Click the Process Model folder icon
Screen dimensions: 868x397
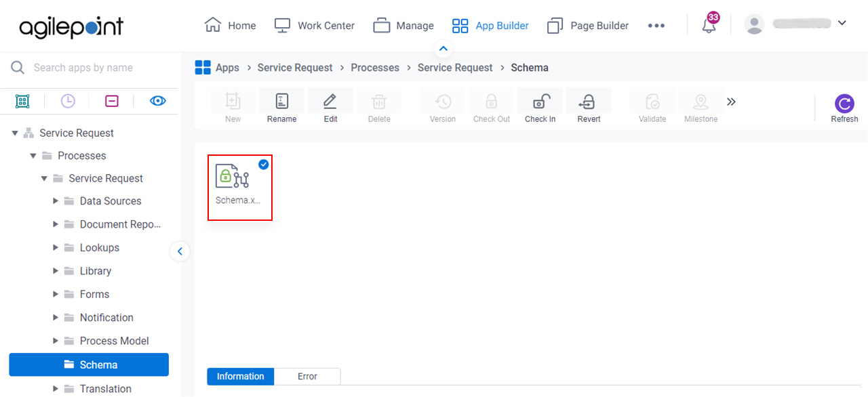coord(68,341)
